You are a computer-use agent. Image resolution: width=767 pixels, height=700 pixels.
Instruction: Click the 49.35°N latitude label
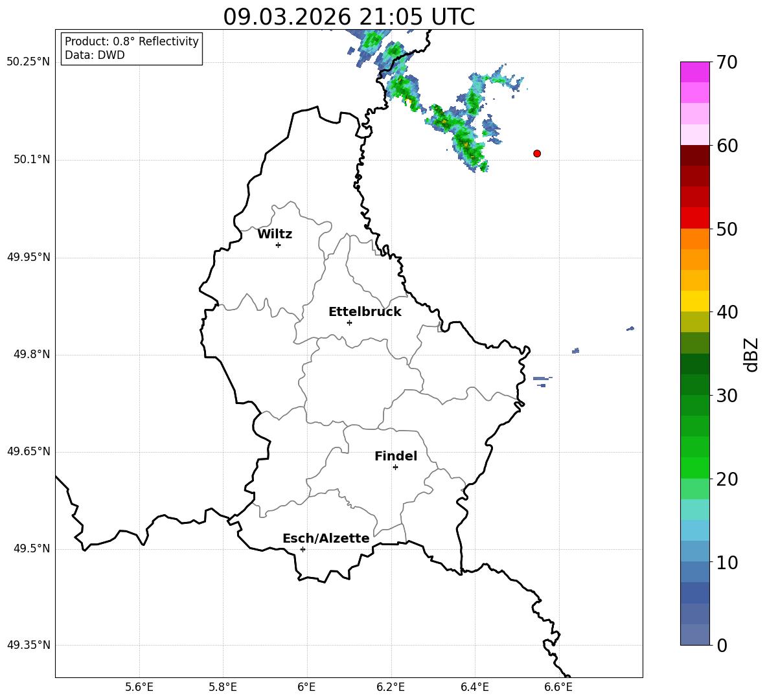[x=29, y=645]
